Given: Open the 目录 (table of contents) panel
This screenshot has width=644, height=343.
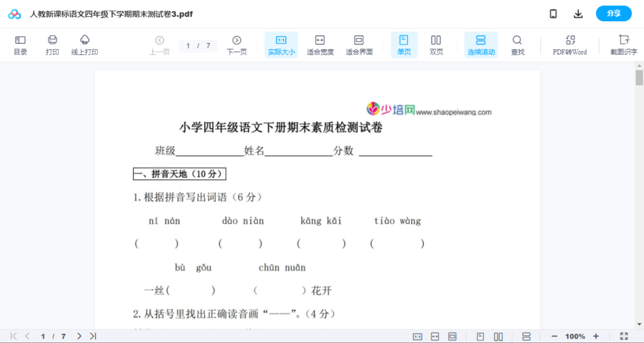Looking at the screenshot, I should [20, 45].
